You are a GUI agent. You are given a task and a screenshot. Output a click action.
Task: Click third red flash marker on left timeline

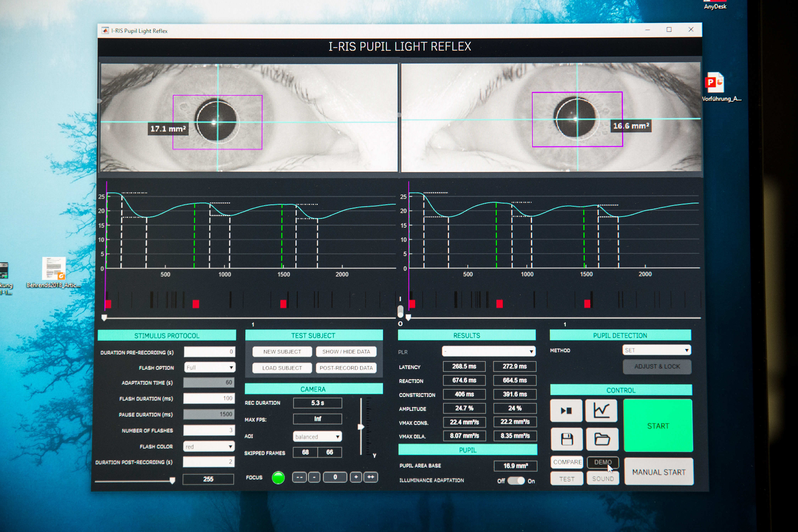click(283, 304)
